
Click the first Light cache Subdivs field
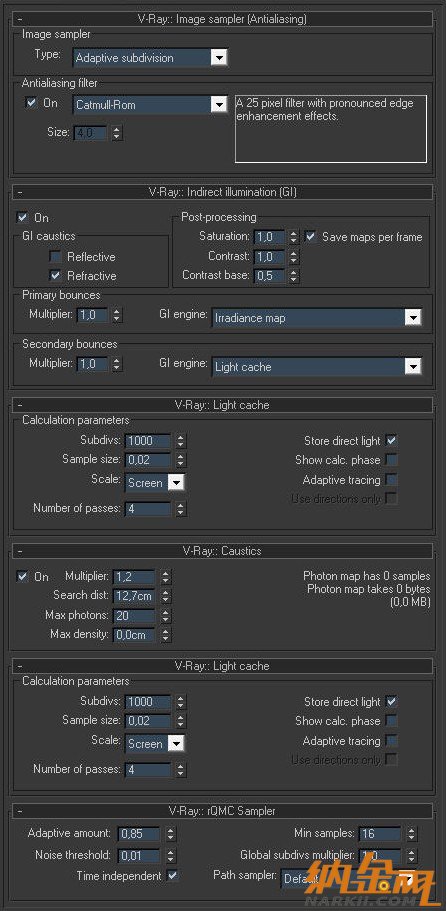pyautogui.click(x=148, y=440)
